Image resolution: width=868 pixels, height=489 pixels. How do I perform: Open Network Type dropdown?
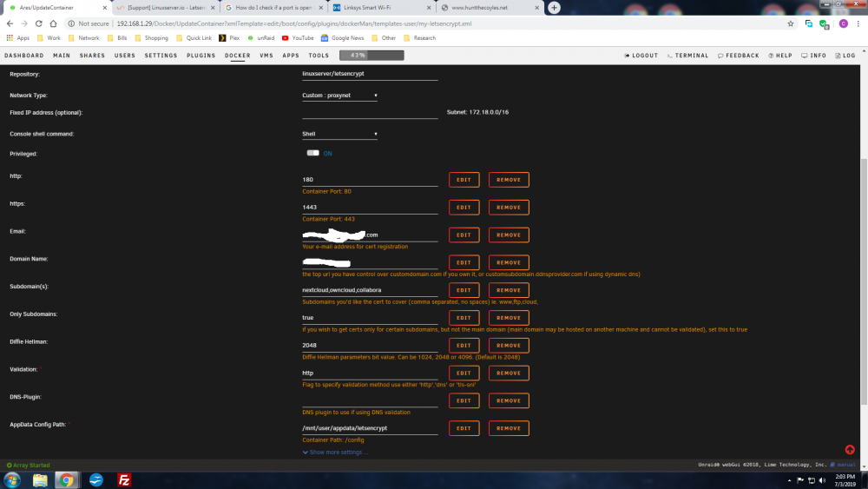coord(340,96)
